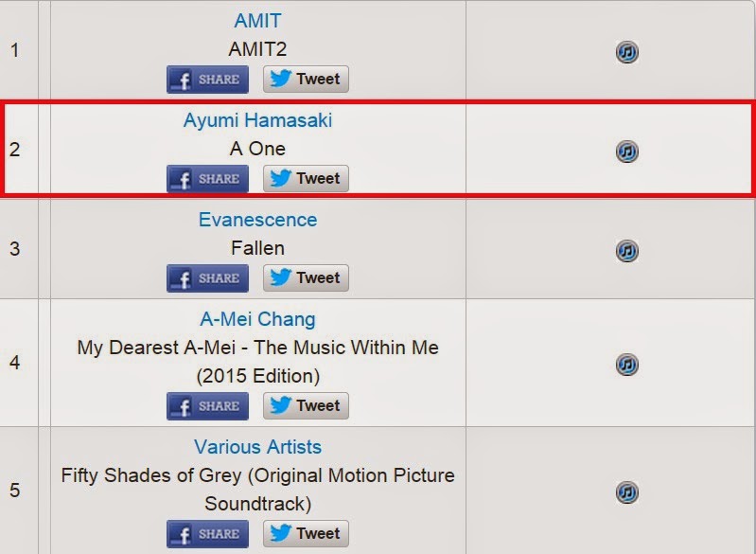This screenshot has width=756, height=554.
Task: Open iTunes icon for AMIT2 album
Action: click(626, 52)
